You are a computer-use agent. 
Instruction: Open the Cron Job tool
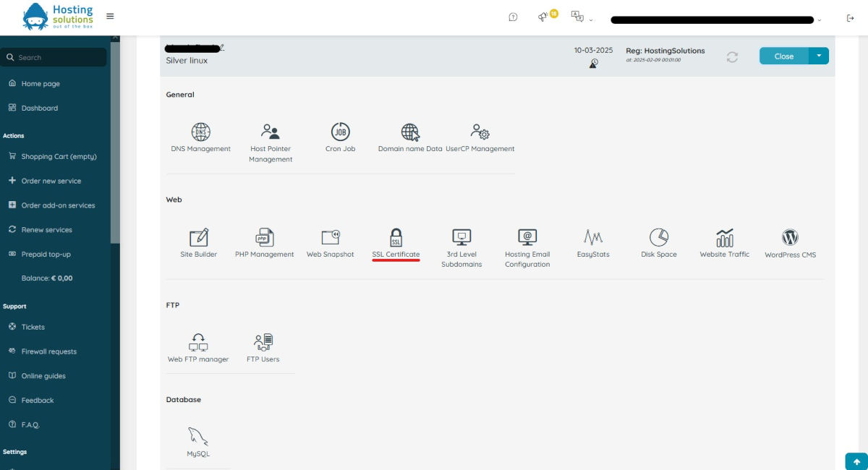tap(340, 132)
